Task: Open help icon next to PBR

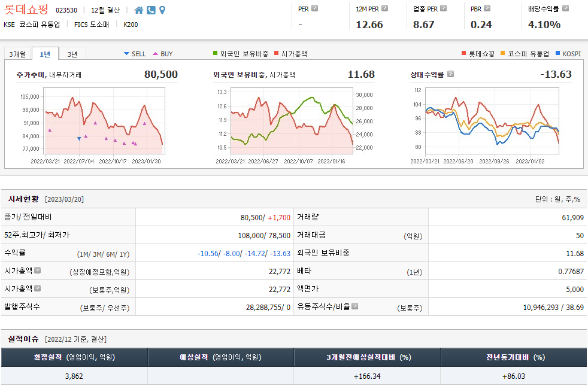Action: 487,8
